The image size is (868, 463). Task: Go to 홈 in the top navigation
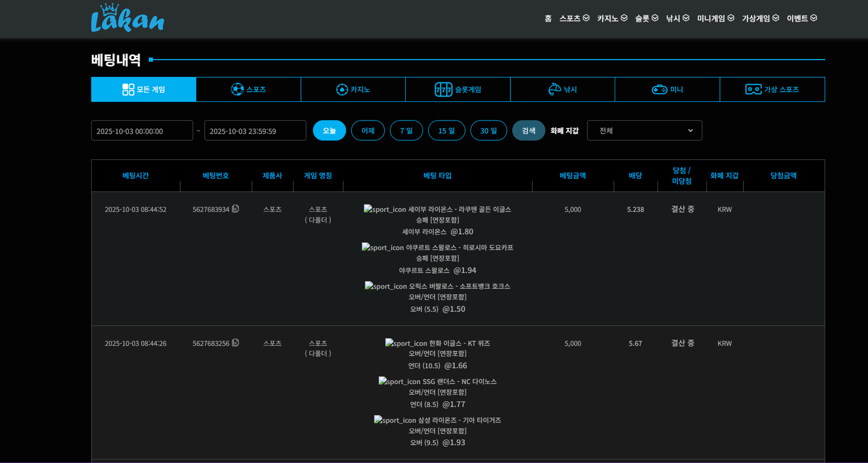[x=548, y=18]
